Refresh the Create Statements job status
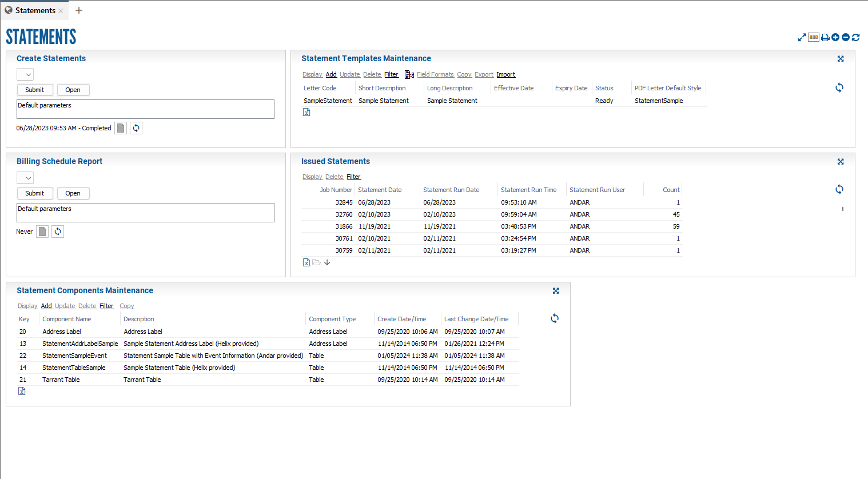The width and height of the screenshot is (868, 479). [136, 128]
